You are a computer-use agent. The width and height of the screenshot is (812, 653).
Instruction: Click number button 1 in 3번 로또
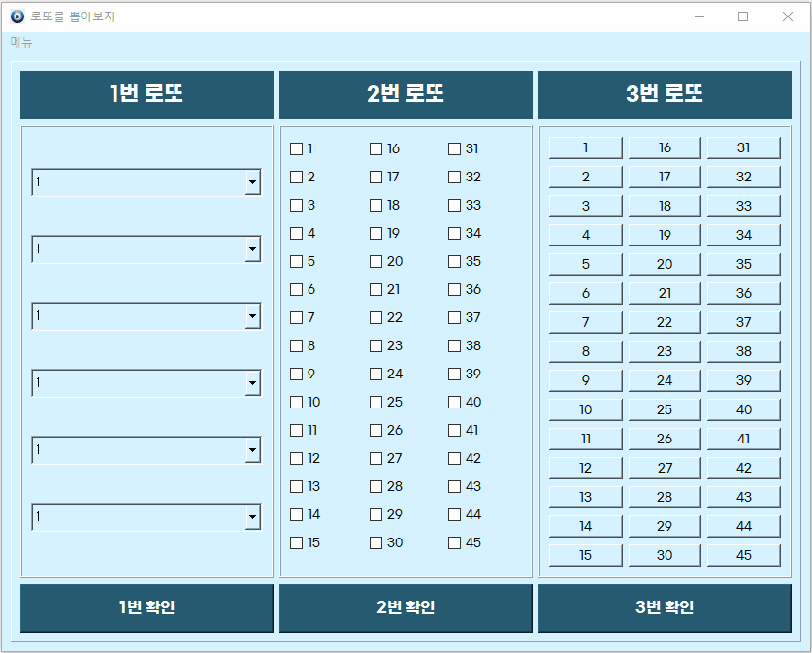(586, 148)
